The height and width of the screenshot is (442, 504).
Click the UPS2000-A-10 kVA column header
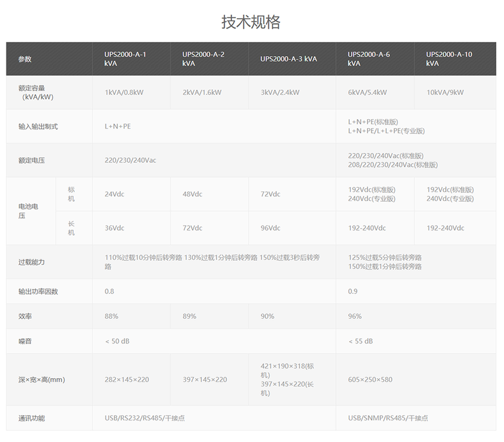tap(449, 59)
